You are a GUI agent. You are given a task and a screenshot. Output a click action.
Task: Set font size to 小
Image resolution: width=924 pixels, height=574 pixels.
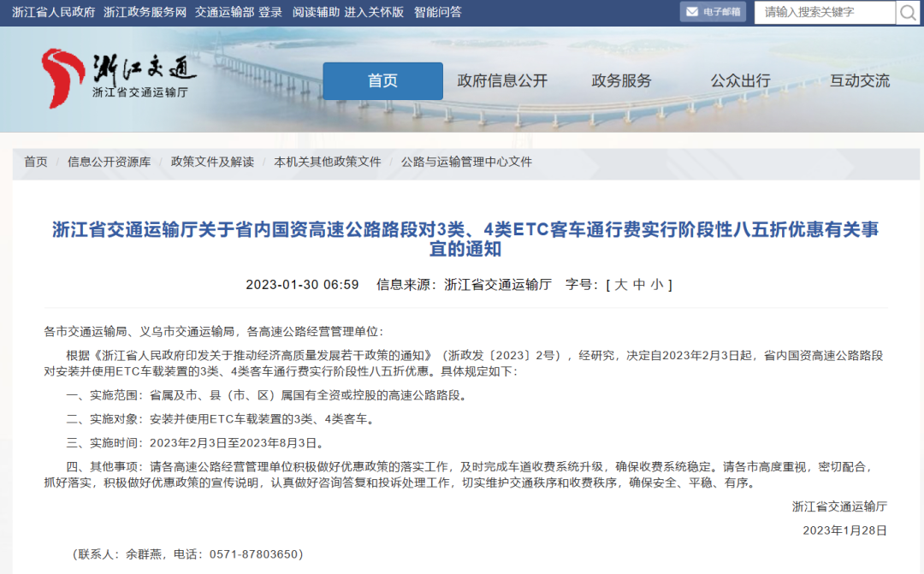(x=657, y=285)
